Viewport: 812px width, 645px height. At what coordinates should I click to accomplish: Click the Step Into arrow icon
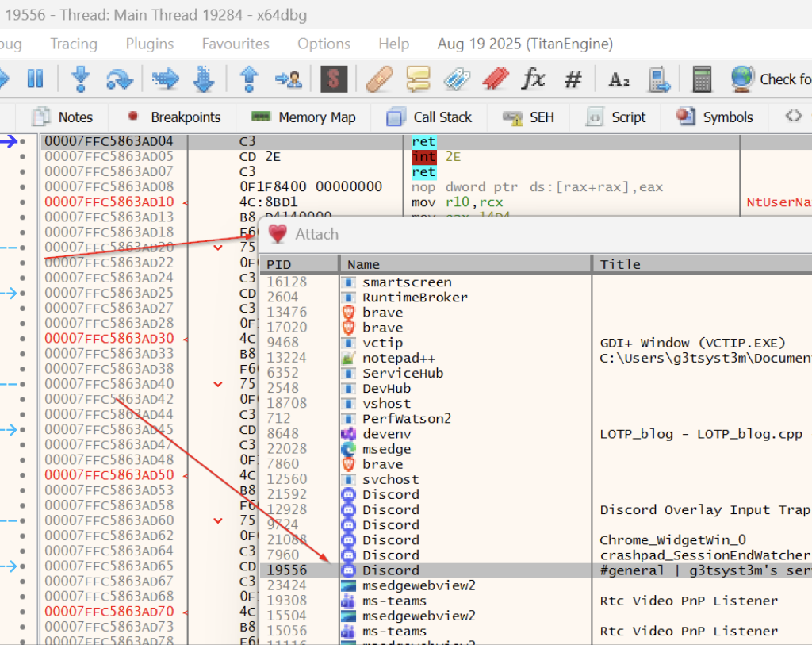click(x=80, y=79)
